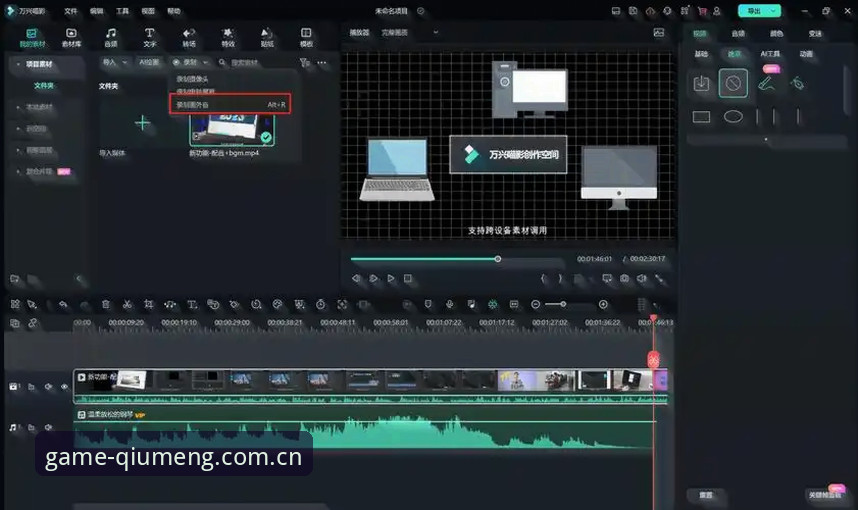The height and width of the screenshot is (510, 858).
Task: Open the preview quality dropdown chevron
Action: (436, 32)
